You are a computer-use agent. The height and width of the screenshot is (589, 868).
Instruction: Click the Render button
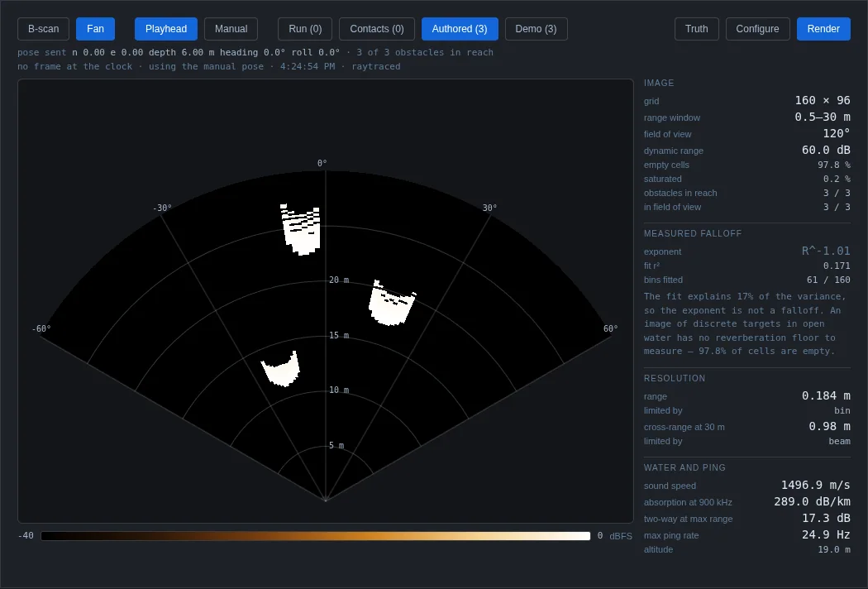click(x=823, y=29)
